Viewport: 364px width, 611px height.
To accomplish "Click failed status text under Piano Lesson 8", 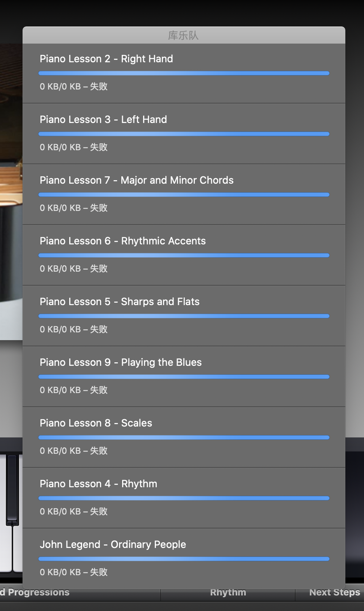I will pos(73,451).
